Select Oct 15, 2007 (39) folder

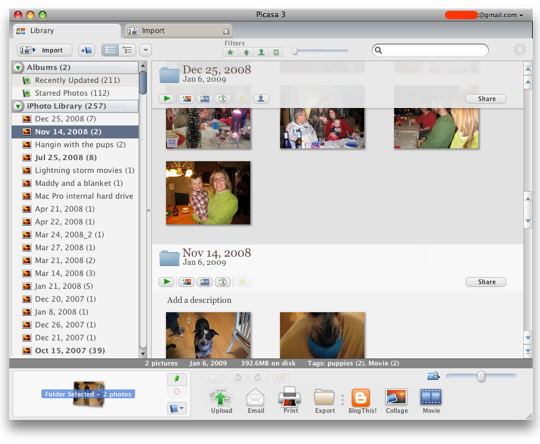pyautogui.click(x=75, y=351)
